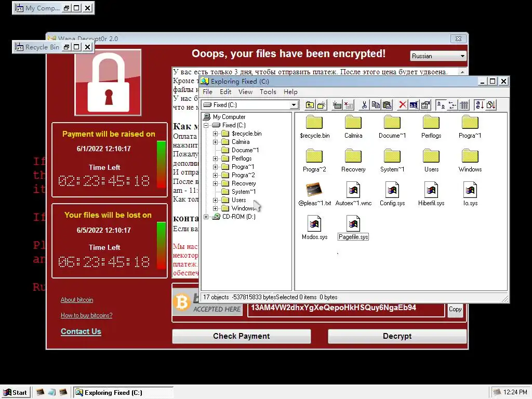The width and height of the screenshot is (532, 399).
Task: Click the Copy toolbar icon in Explorer
Action: point(376,105)
